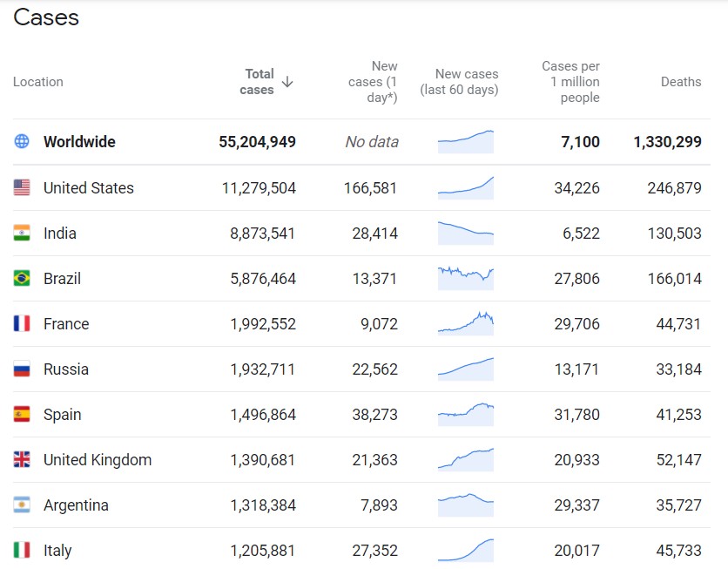Open the United States new cases sparkline
This screenshot has width=728, height=569.
click(x=466, y=187)
